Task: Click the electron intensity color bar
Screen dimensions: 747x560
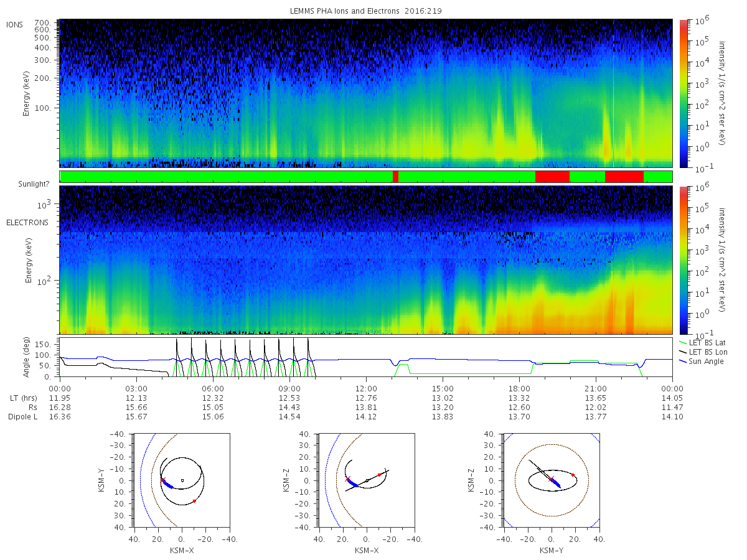Action: tap(684, 260)
